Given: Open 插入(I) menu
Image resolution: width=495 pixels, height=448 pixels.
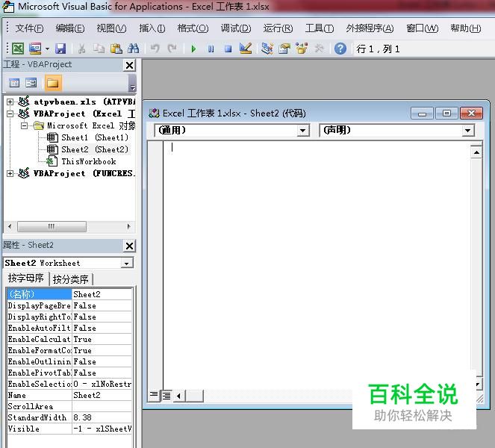Looking at the screenshot, I should point(152,28).
